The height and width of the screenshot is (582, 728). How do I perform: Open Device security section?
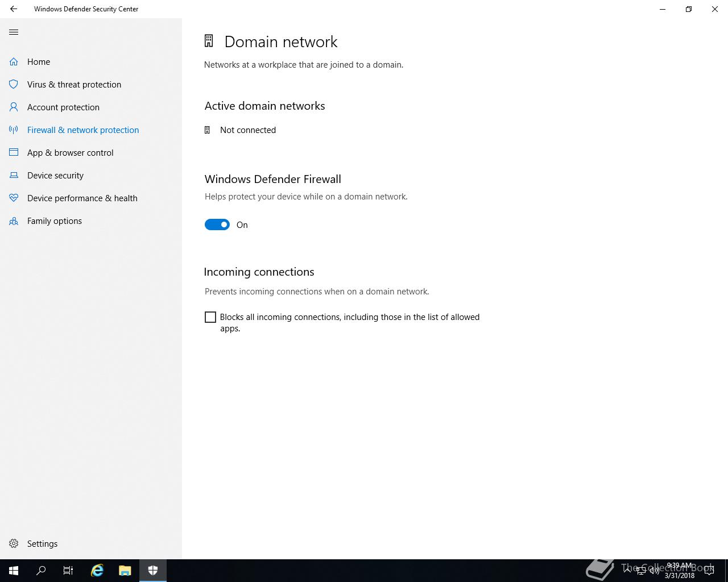pos(91,175)
